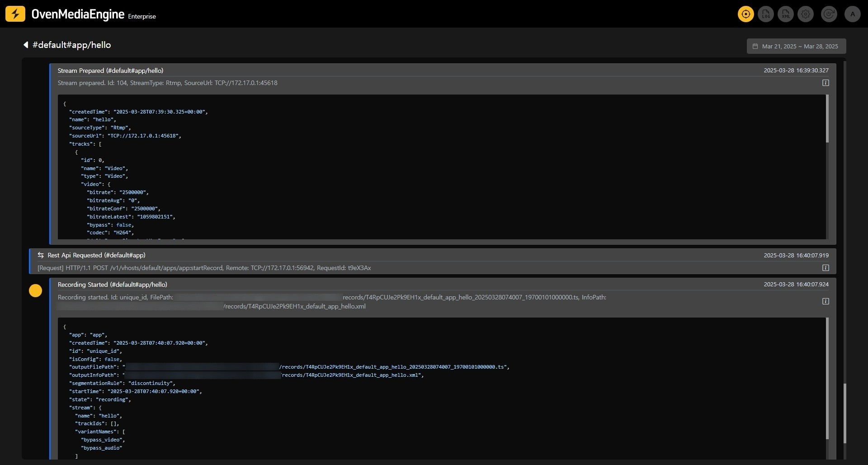The height and width of the screenshot is (465, 868).
Task: Open the settings gear icon
Action: (x=806, y=14)
